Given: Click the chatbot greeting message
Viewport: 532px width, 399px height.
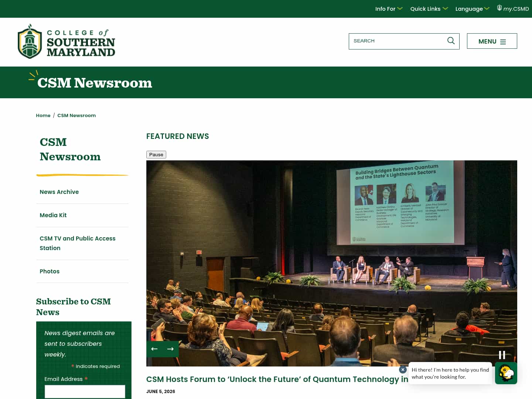Looking at the screenshot, I should coord(450,373).
